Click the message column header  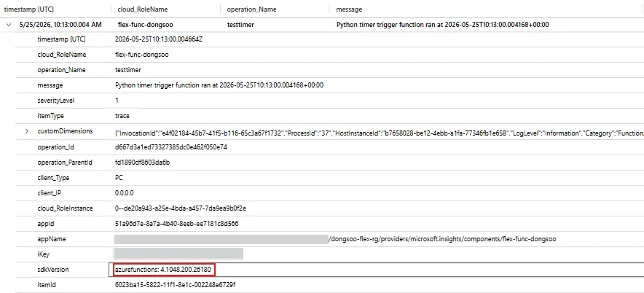(x=349, y=9)
